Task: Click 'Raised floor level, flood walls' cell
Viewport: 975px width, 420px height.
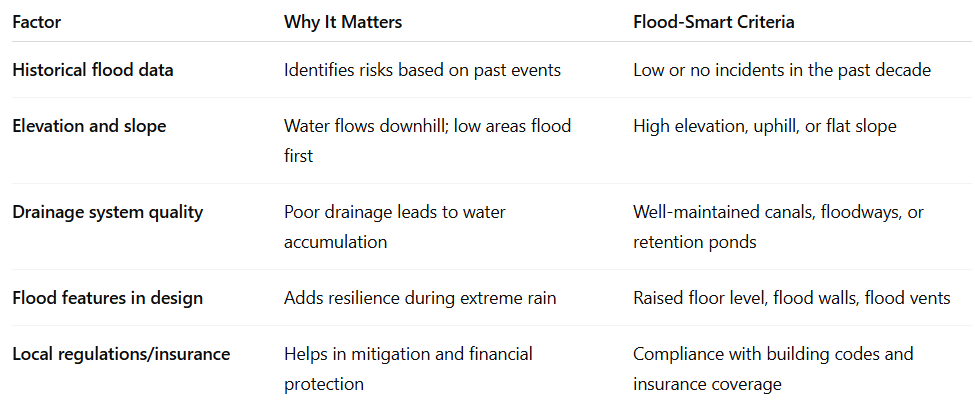Action: (x=792, y=298)
